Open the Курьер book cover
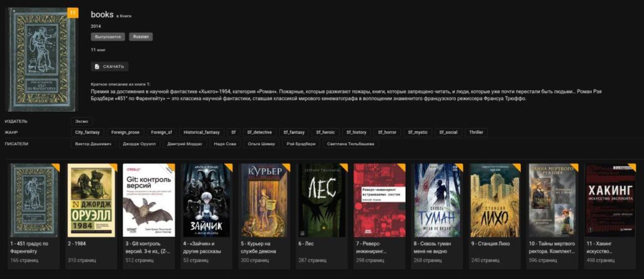 pos(265,200)
